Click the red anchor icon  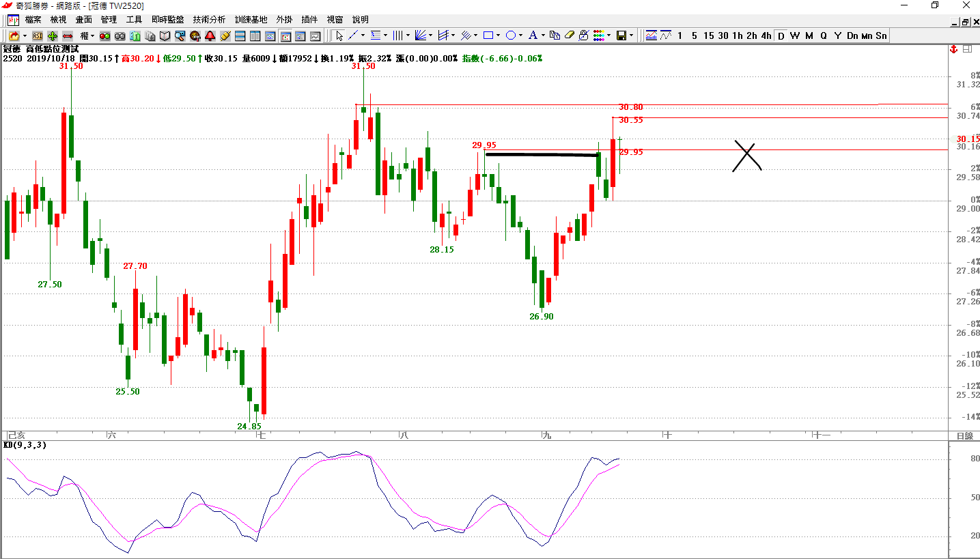click(x=953, y=49)
